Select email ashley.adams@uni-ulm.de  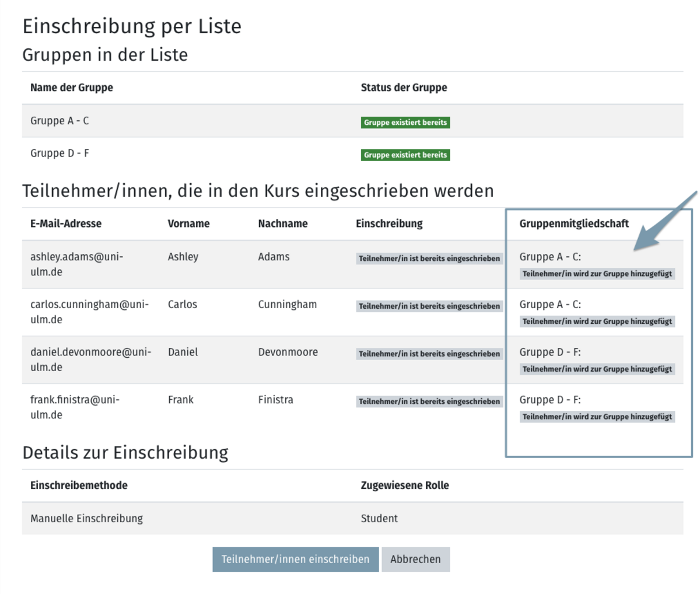76,264
